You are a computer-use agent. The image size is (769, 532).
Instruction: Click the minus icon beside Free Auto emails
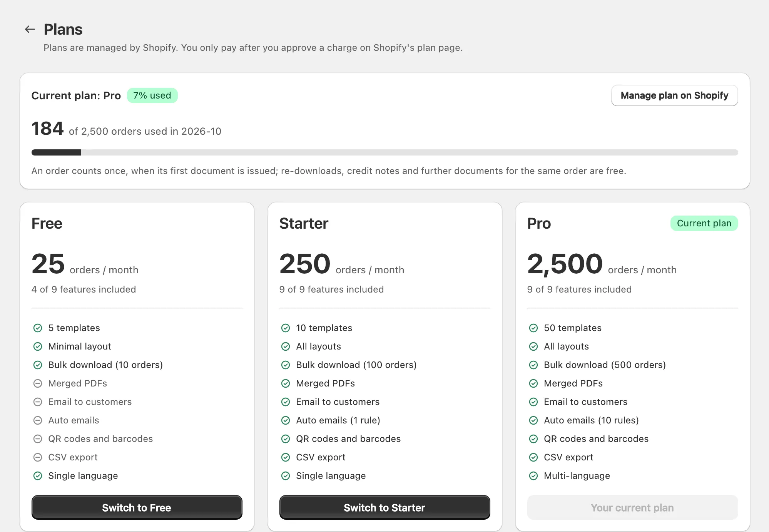click(x=38, y=420)
